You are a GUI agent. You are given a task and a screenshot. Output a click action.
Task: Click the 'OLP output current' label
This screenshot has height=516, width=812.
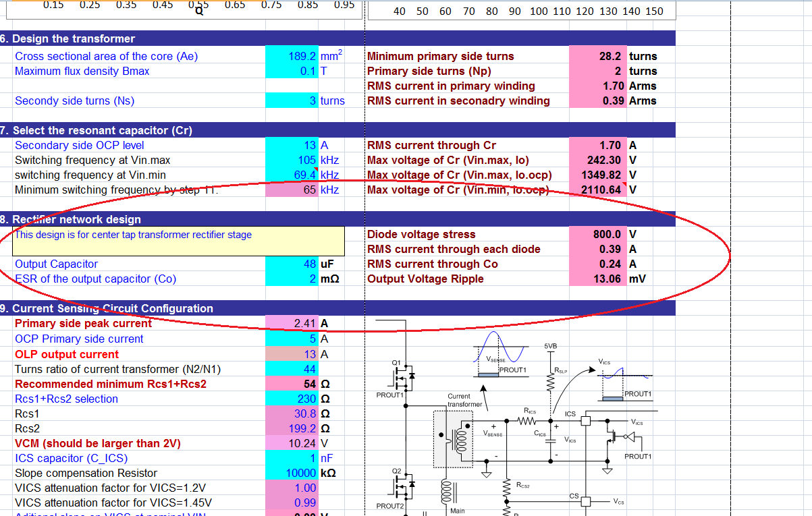point(67,354)
